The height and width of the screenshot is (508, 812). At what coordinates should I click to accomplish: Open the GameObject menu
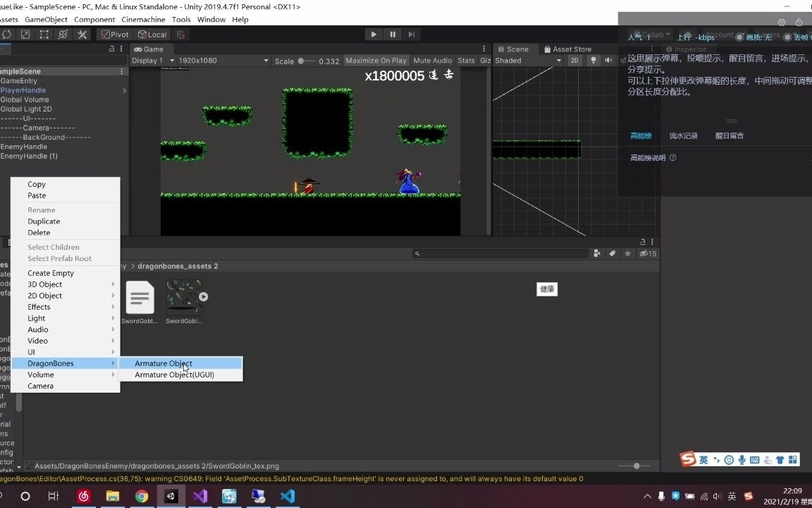[x=46, y=19]
